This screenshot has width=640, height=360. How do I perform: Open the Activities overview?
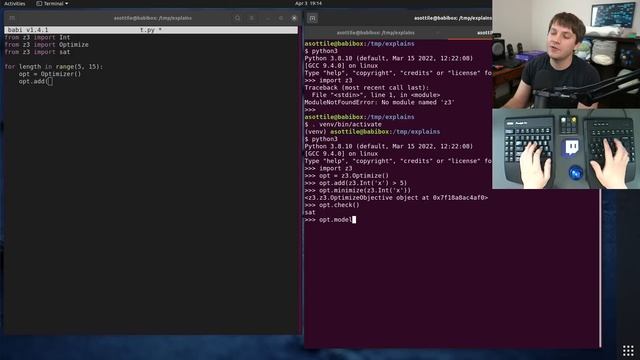pos(15,4)
